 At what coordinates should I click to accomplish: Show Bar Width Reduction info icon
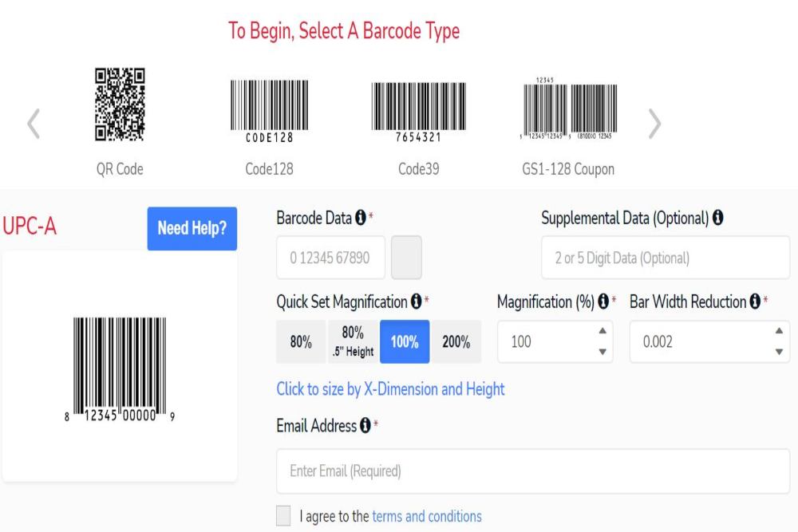755,301
